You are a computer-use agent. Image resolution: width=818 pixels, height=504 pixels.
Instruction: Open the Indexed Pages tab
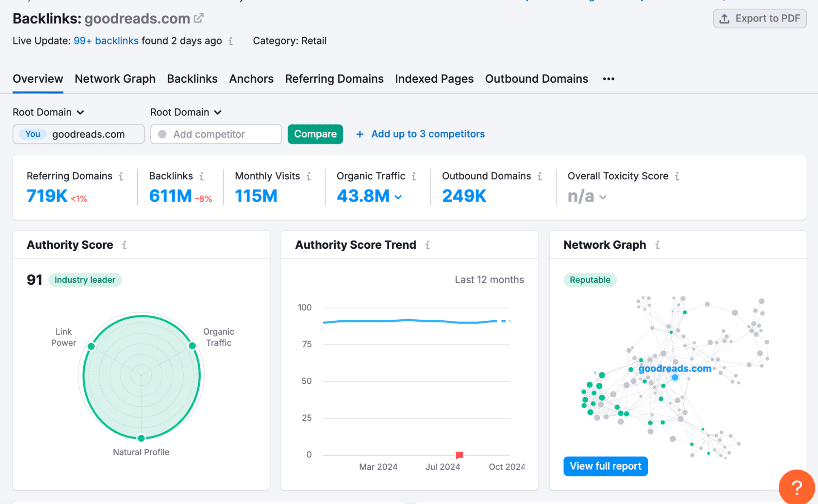(x=434, y=79)
